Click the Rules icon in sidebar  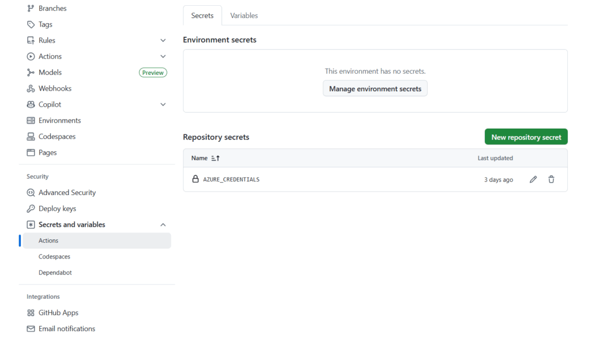[x=31, y=40]
